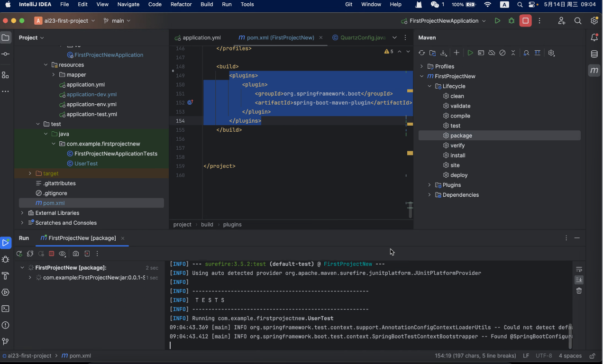This screenshot has height=364, width=603.
Task: Click the Maven 'm' stripe button on right
Action: pos(594,71)
